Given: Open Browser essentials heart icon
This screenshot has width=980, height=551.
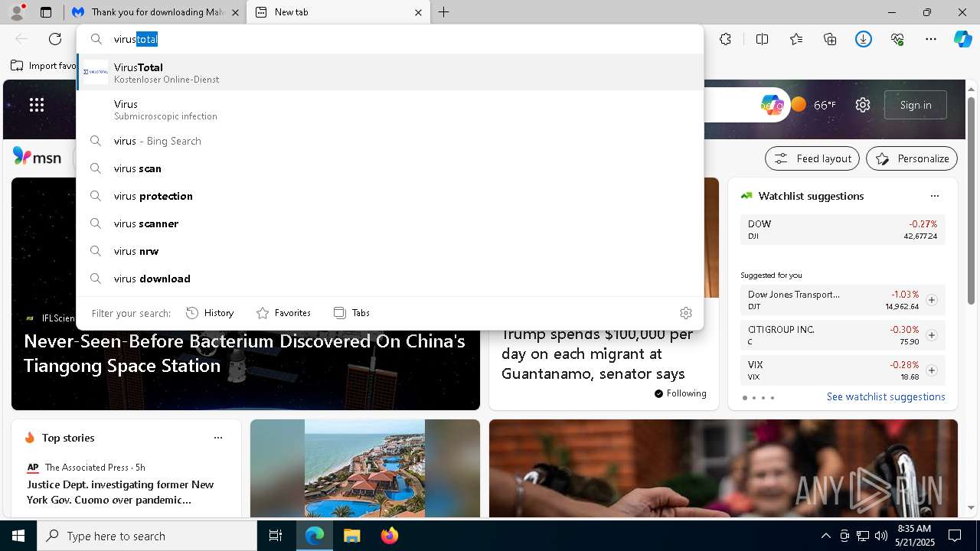Looking at the screenshot, I should tap(897, 39).
